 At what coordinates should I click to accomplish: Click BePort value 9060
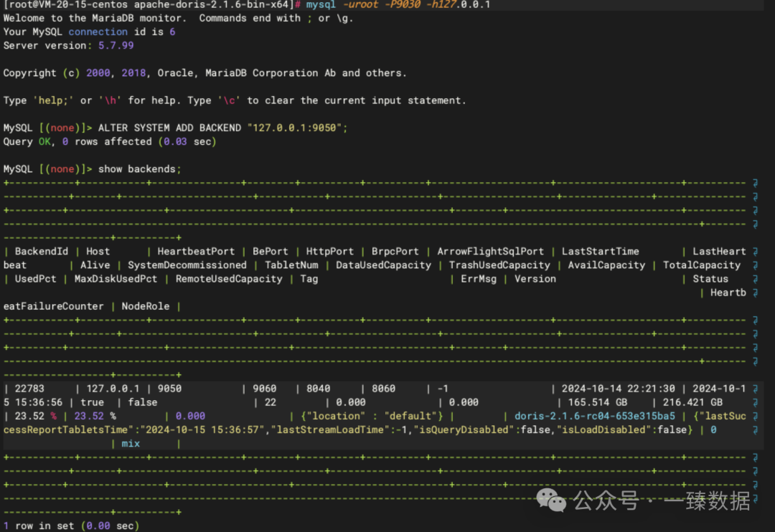(264, 389)
